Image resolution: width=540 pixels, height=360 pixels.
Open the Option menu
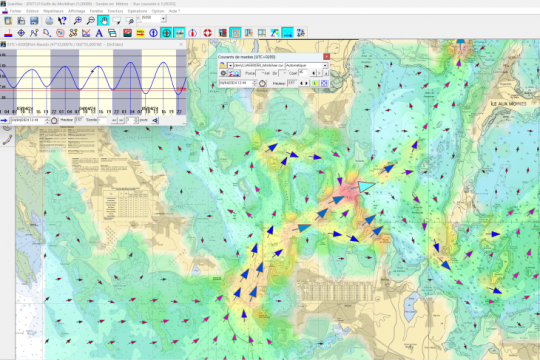click(158, 11)
